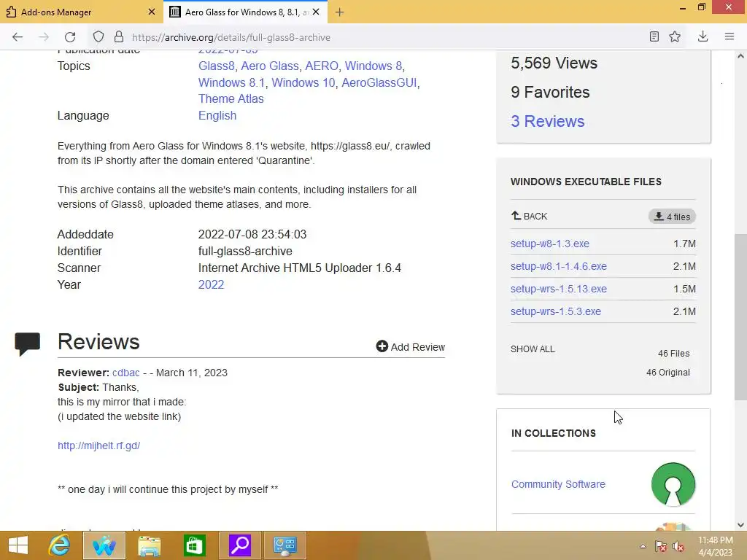Open the Aero Glass topic link

click(270, 66)
